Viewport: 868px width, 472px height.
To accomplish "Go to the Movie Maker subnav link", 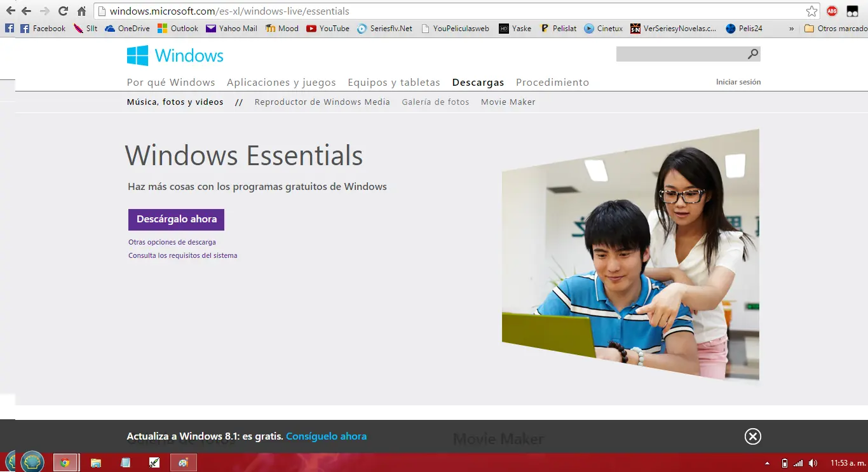I will (x=508, y=102).
